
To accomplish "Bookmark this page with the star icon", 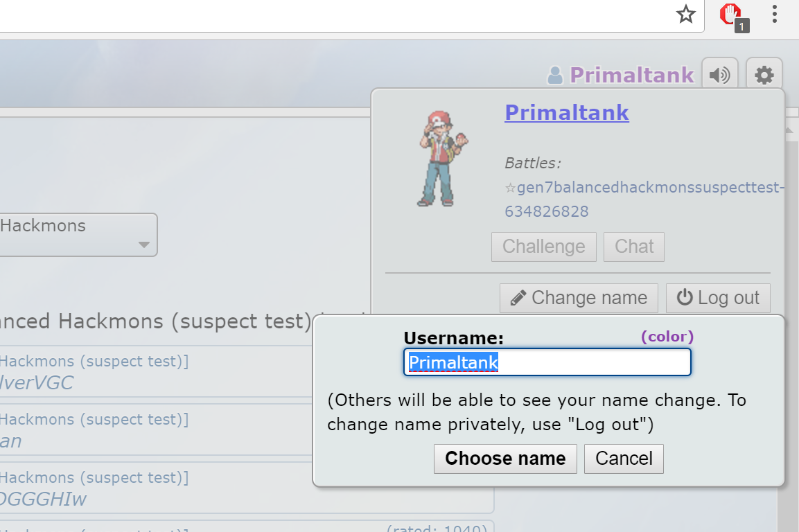I will tap(686, 15).
